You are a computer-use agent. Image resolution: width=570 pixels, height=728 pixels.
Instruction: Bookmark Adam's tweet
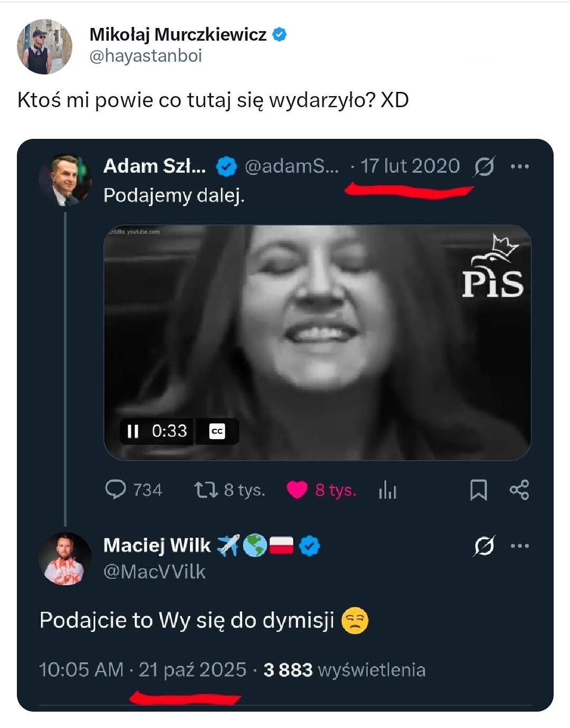click(x=478, y=490)
